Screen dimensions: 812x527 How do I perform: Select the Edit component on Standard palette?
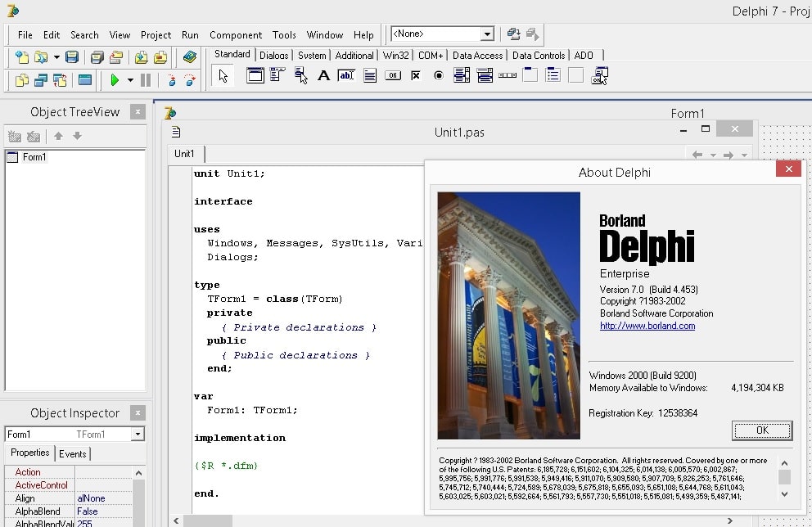click(x=345, y=75)
